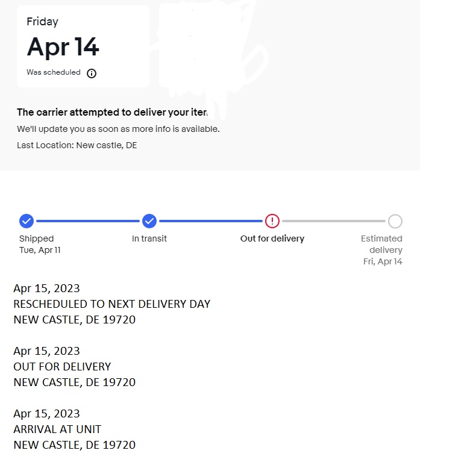Click the Was scheduled text
This screenshot has height=471, width=476.
click(x=54, y=72)
